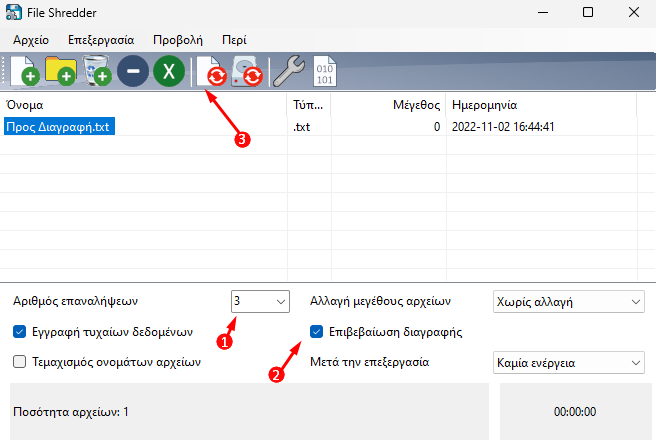Minimize the File Shredder window
656x446 pixels.
pyautogui.click(x=543, y=13)
